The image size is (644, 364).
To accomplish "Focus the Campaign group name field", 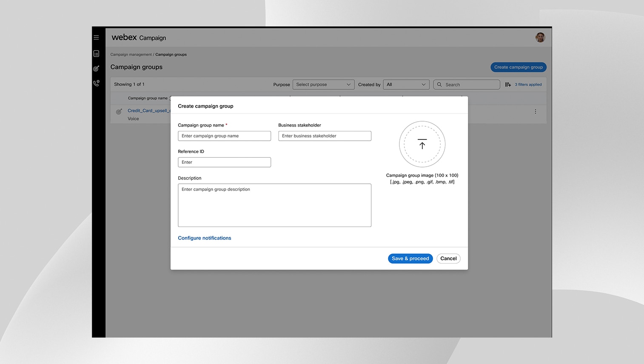I will 224,136.
